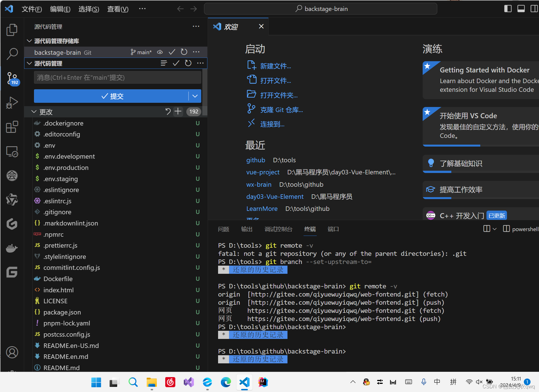
Task: Toggle the bottom panel visibility
Action: pyautogui.click(x=521, y=9)
